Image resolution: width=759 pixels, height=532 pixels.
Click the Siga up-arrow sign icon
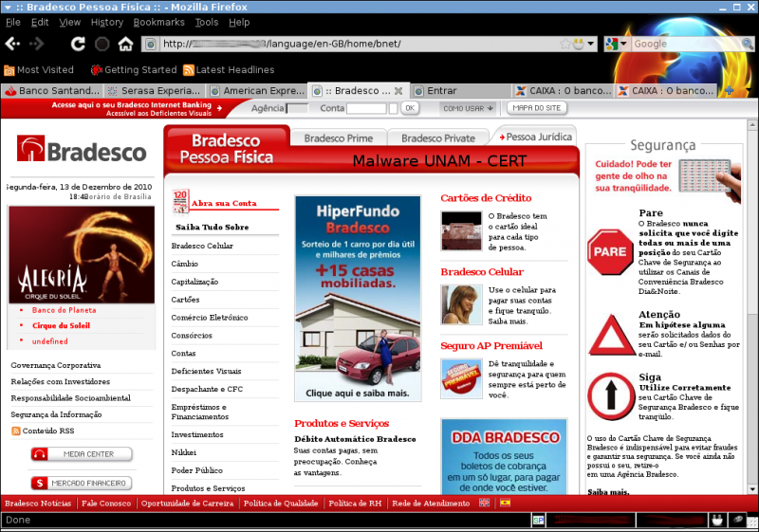pyautogui.click(x=611, y=396)
